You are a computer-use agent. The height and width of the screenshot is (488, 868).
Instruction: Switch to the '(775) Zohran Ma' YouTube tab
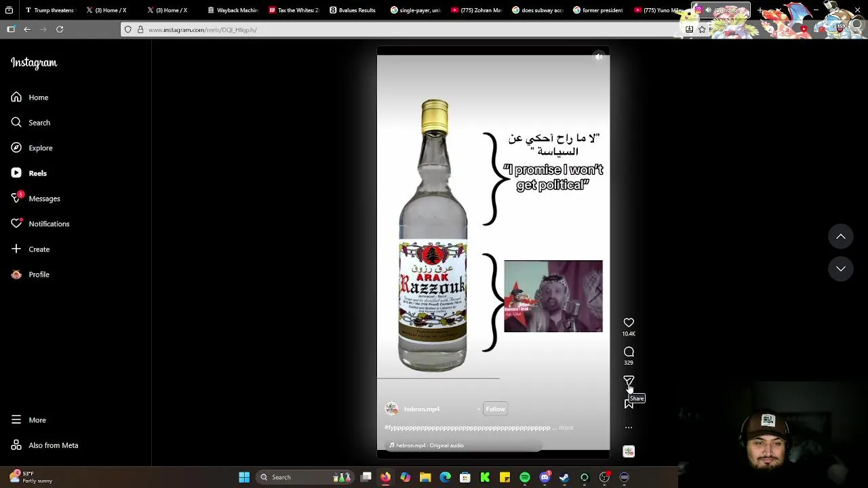click(x=476, y=10)
